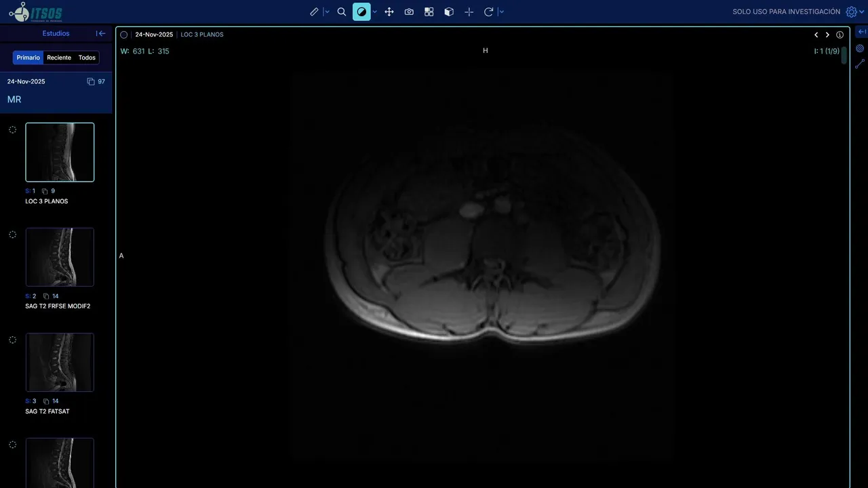This screenshot has height=488, width=868.
Task: Click the SOLO USO PARA INVESTIGACIÓN notice
Action: tap(786, 12)
